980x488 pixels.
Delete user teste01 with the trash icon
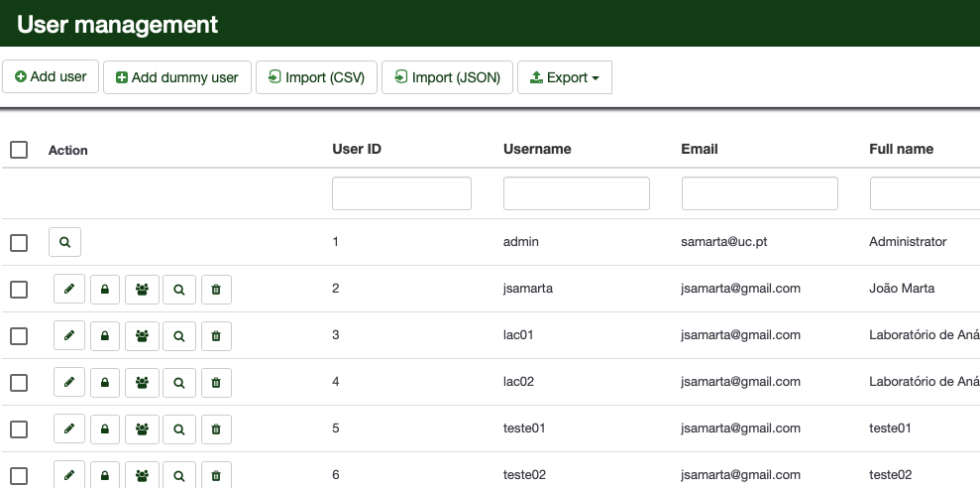(216, 429)
